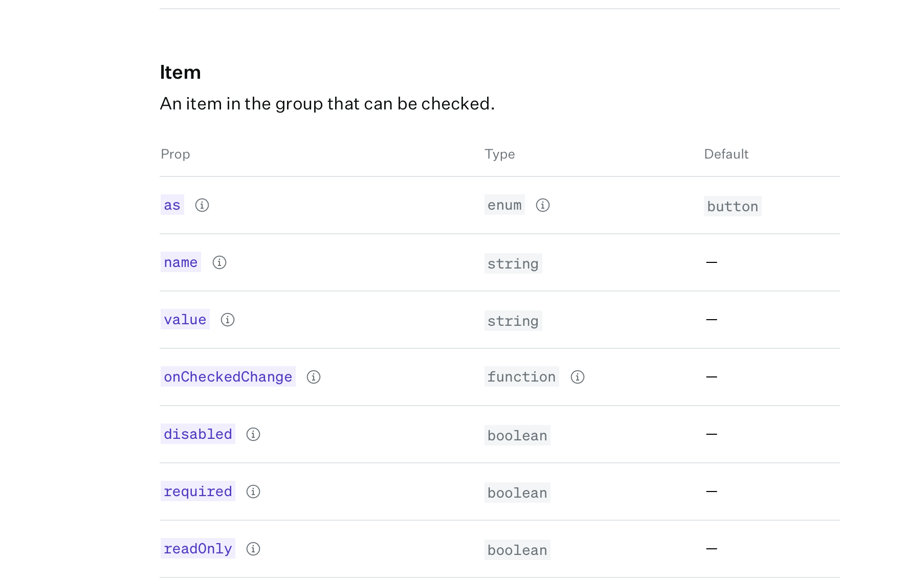The height and width of the screenshot is (580, 924).
Task: Select the name prop badge
Action: pos(181,262)
